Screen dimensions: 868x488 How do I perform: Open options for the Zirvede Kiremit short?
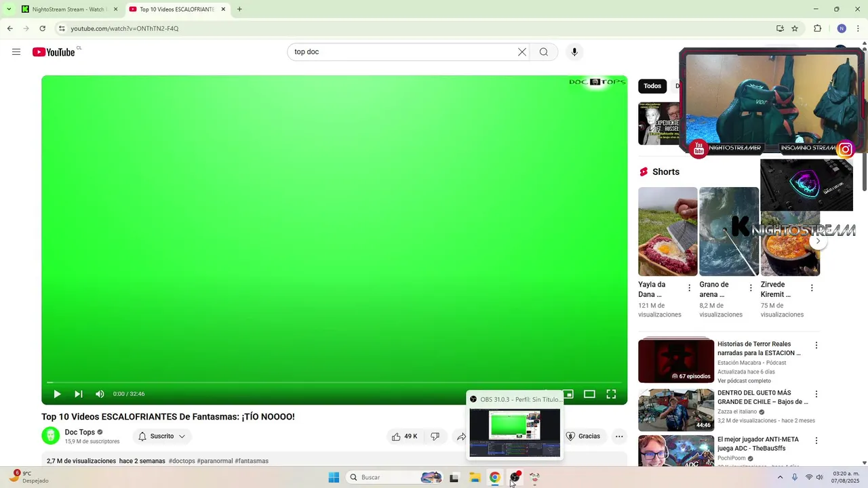[812, 288]
